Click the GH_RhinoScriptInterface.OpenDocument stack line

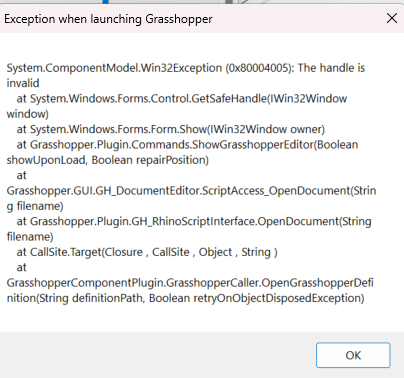(194, 221)
